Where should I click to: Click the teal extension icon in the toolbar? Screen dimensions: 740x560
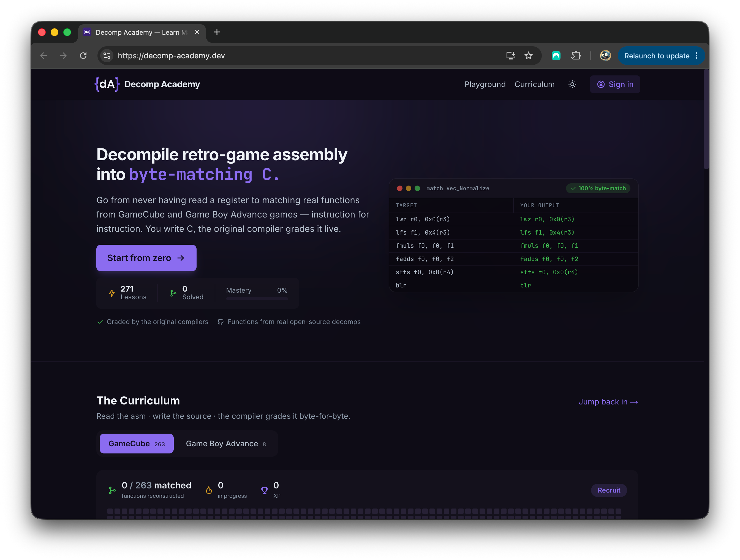556,56
